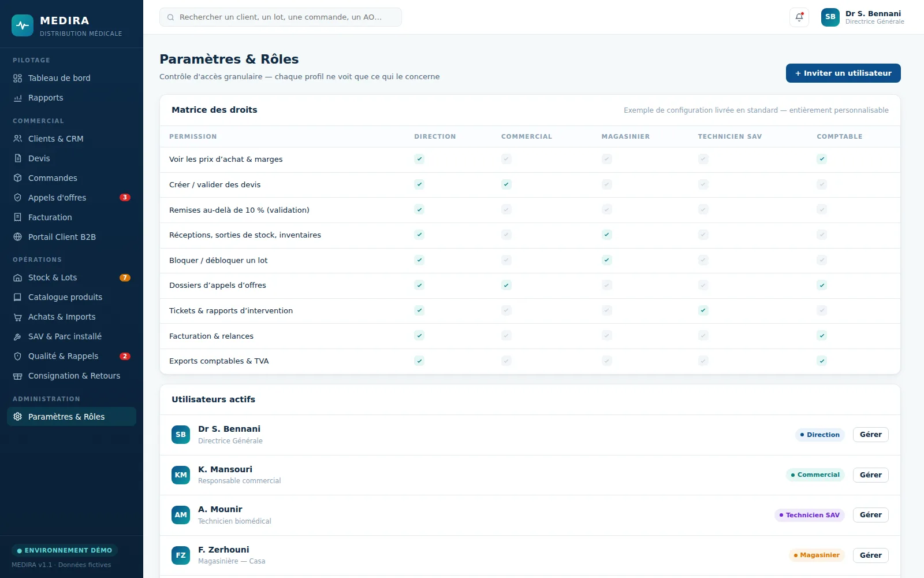Screen dimensions: 924x578
Task: Toggle Technicien SAV for Tickets & rapports d'intervention
Action: [x=703, y=310]
